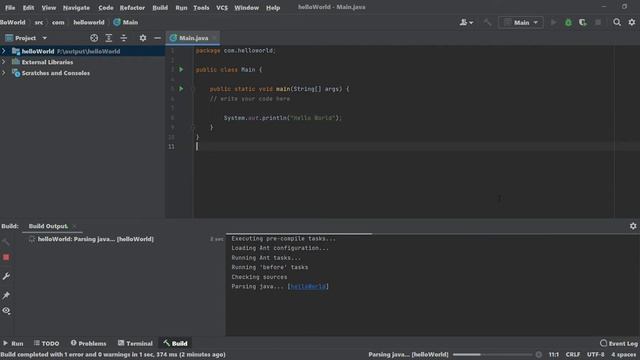Open the Event Log
Image resolution: width=640 pixels, height=360 pixels.
tap(619, 344)
